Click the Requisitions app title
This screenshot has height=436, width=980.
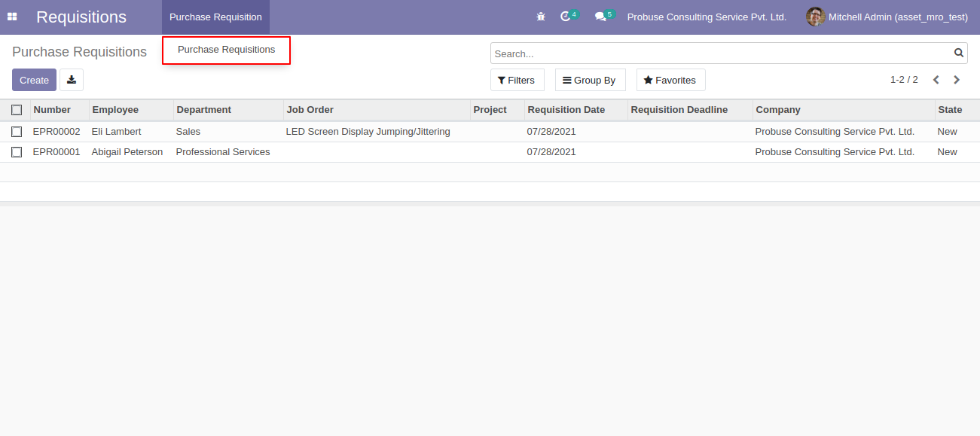tap(81, 17)
